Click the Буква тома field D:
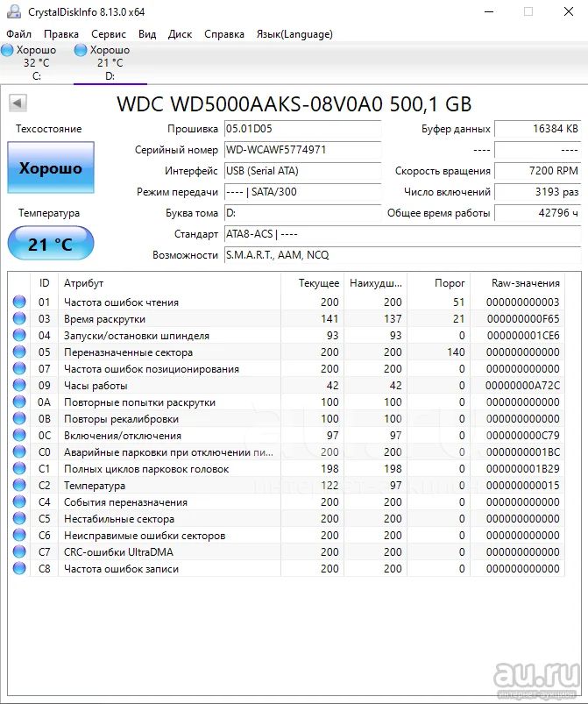This screenshot has height=704, width=588. point(302,213)
